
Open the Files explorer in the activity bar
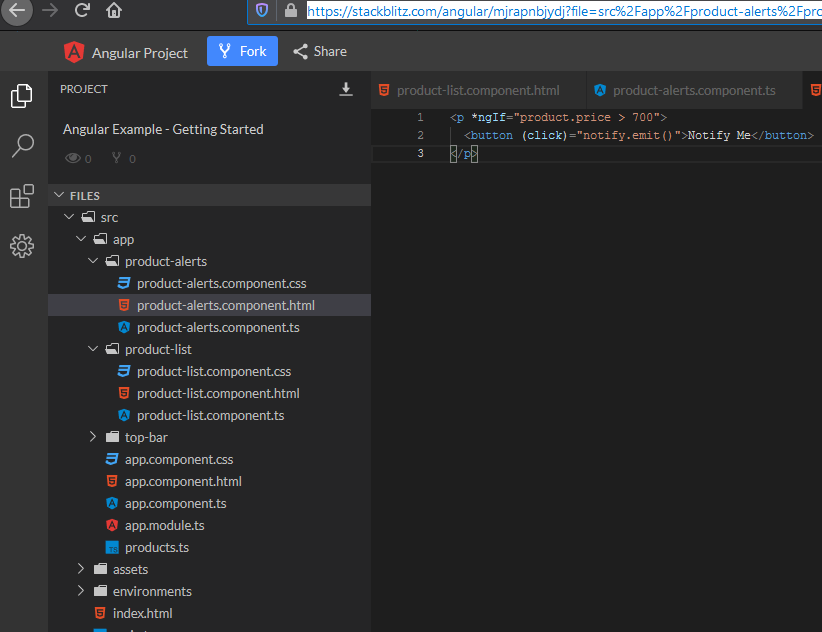21,96
